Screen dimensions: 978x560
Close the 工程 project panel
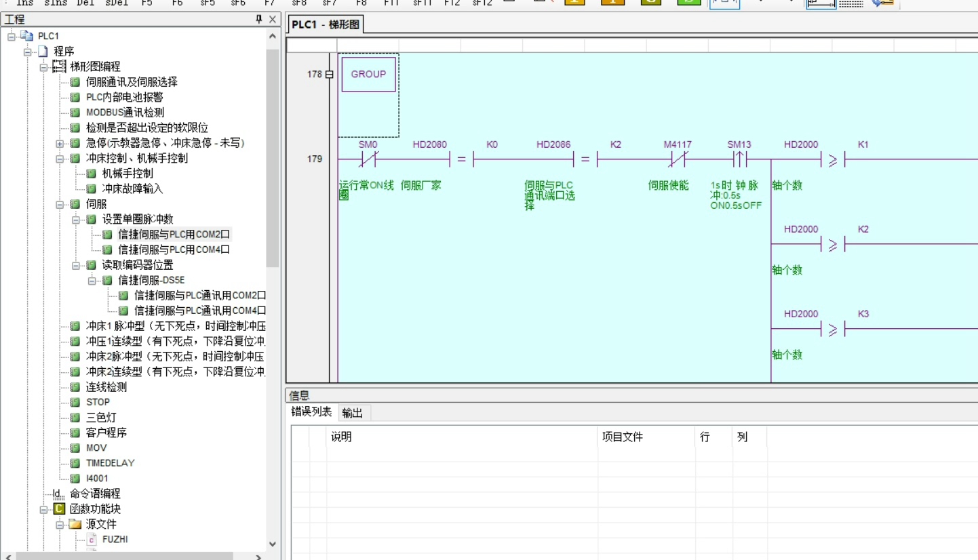[x=273, y=20]
